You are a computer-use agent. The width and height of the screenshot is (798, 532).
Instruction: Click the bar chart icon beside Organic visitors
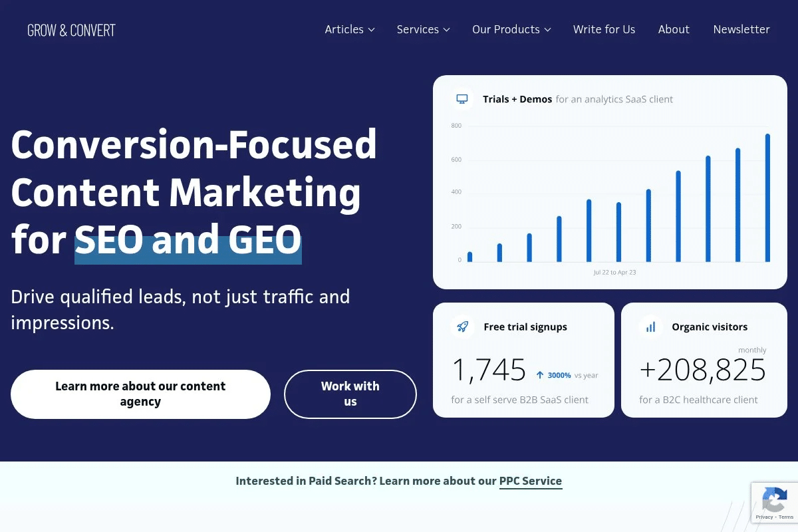coord(650,327)
